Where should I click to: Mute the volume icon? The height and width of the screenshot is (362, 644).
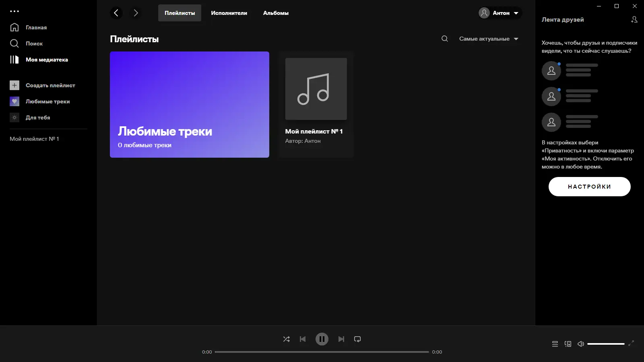[x=581, y=344]
